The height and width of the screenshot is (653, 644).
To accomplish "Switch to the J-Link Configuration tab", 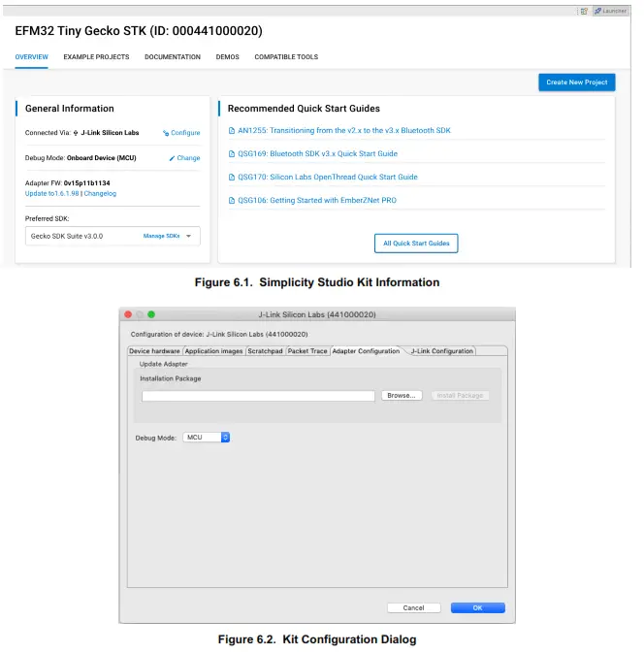I will tap(441, 351).
